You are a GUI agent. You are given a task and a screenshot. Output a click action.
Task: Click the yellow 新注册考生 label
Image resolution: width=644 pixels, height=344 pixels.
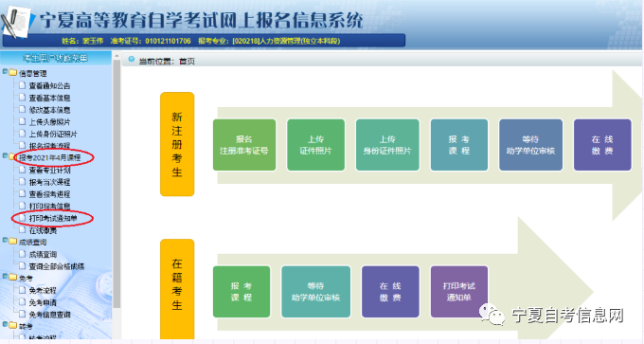[177, 144]
